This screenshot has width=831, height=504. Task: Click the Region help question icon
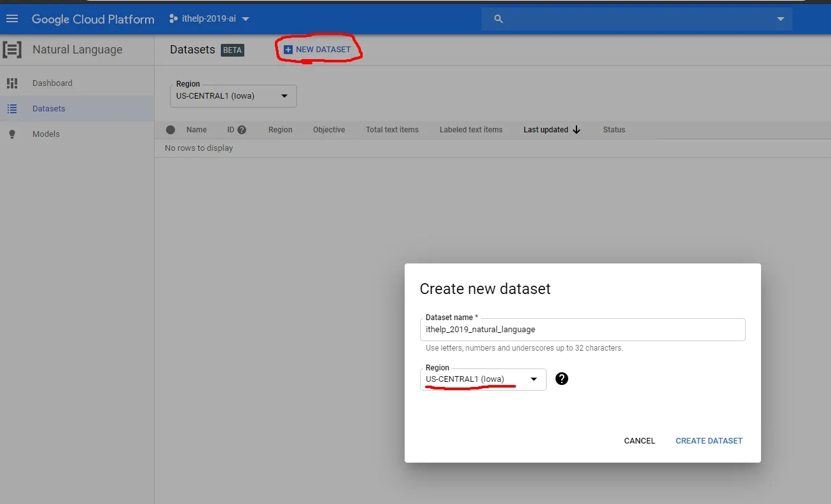(562, 379)
